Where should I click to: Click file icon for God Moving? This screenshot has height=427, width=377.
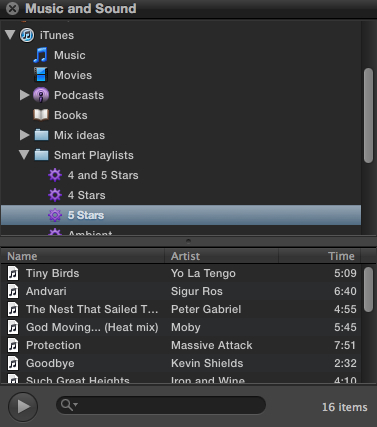[13, 327]
